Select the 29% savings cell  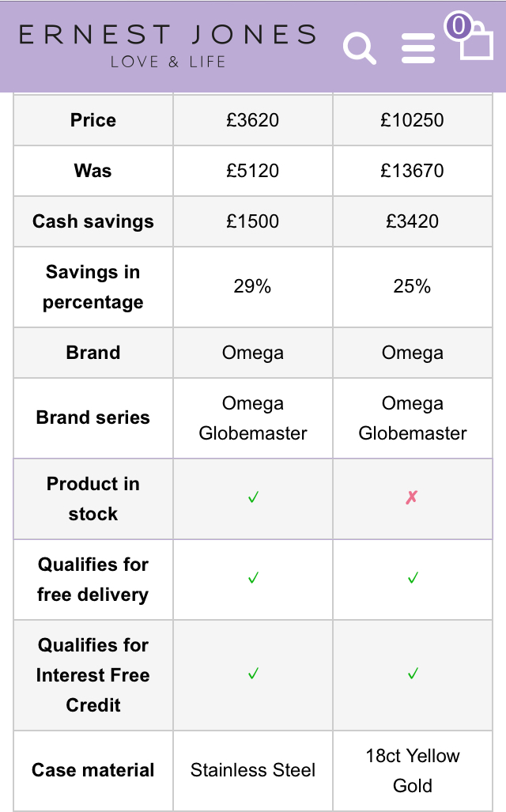253,286
